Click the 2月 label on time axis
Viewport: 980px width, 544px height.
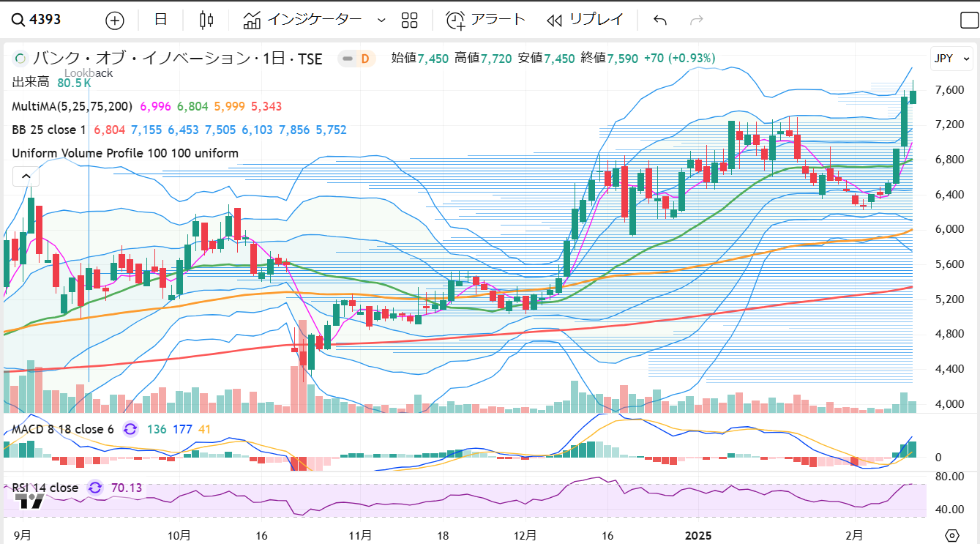click(x=854, y=535)
